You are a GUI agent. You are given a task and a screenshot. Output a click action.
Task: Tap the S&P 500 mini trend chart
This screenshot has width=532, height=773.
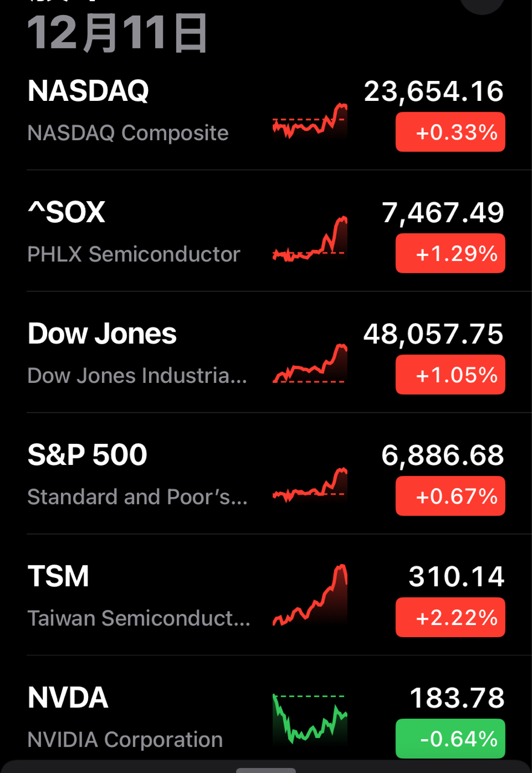(310, 485)
